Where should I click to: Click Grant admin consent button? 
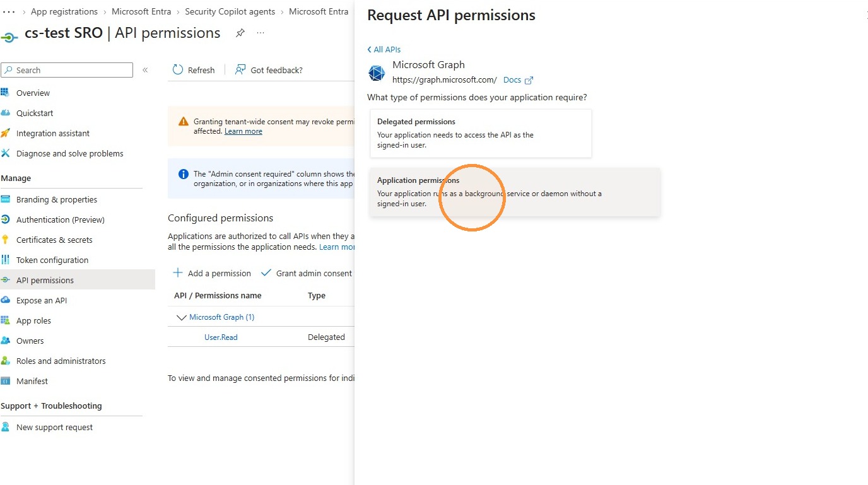tap(307, 273)
